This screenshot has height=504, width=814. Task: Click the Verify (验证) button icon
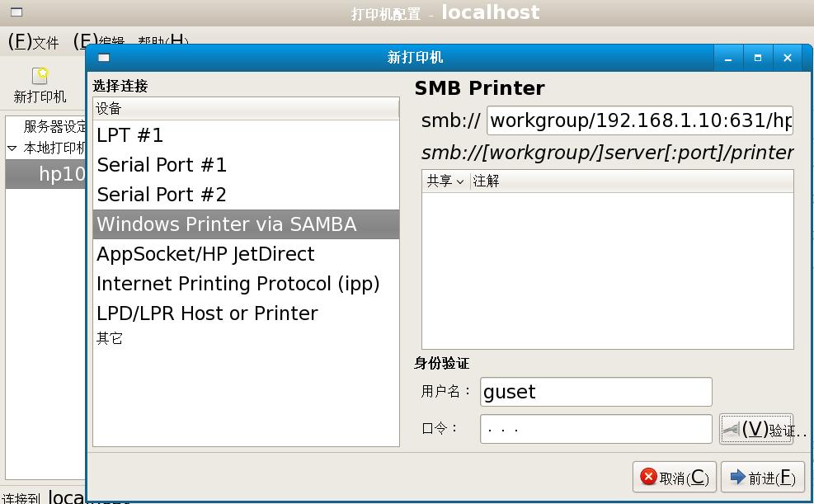coord(731,429)
